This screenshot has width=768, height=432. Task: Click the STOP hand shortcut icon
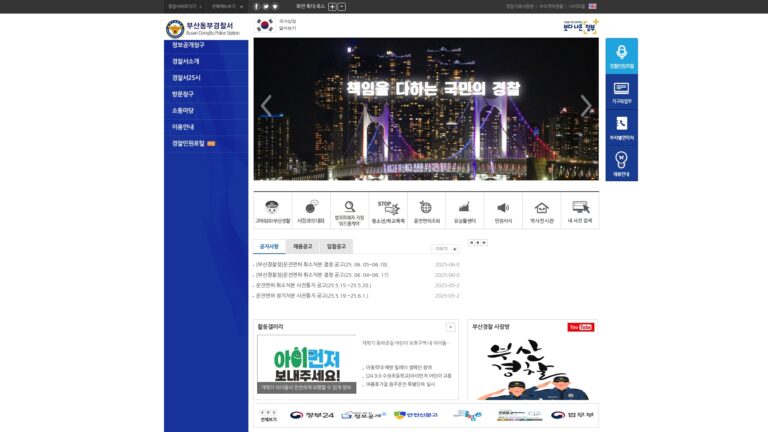pyautogui.click(x=388, y=211)
